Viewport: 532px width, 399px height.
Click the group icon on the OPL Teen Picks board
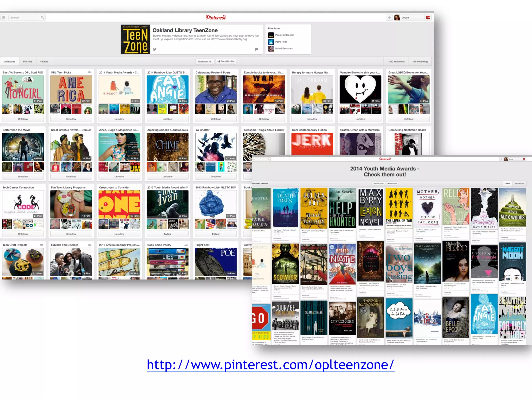pos(90,72)
